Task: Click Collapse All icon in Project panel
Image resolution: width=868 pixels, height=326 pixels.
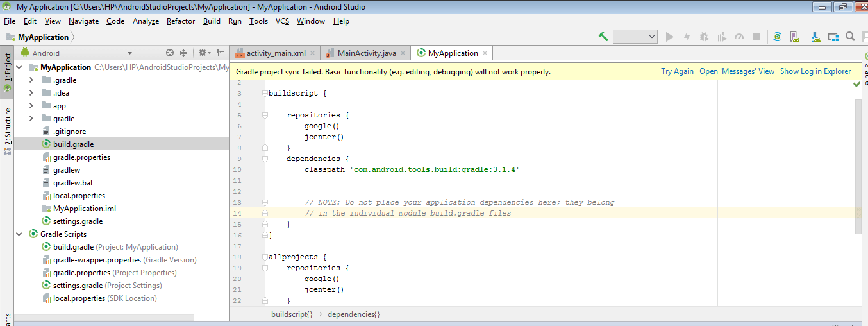Action: (x=184, y=53)
